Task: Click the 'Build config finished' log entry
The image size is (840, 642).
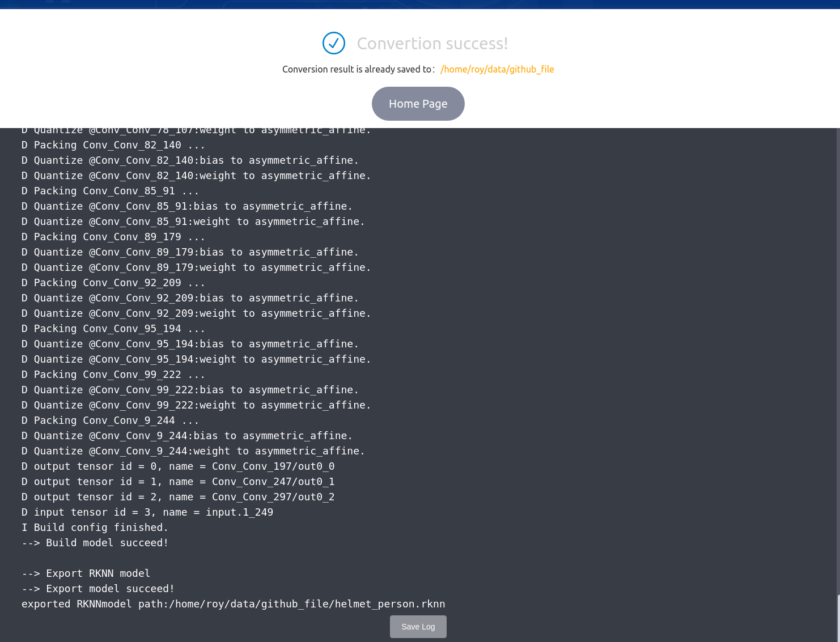Action: click(x=95, y=527)
